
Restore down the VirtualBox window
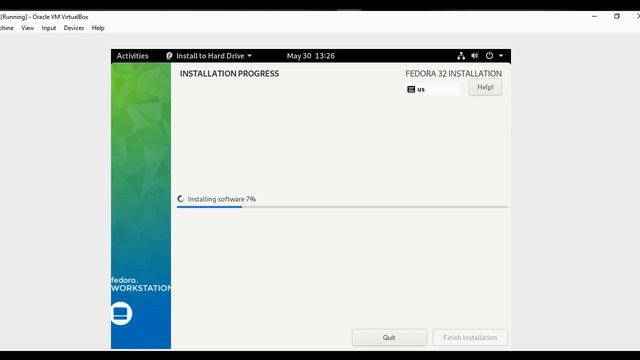click(617, 16)
